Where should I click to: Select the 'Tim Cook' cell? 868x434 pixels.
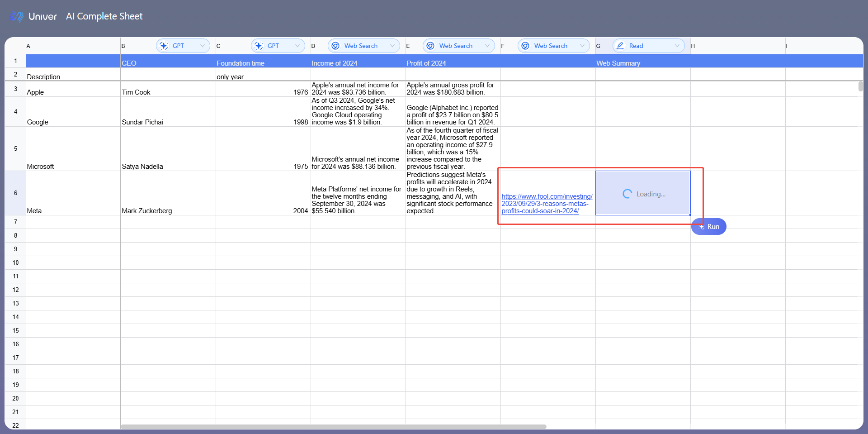[168, 89]
